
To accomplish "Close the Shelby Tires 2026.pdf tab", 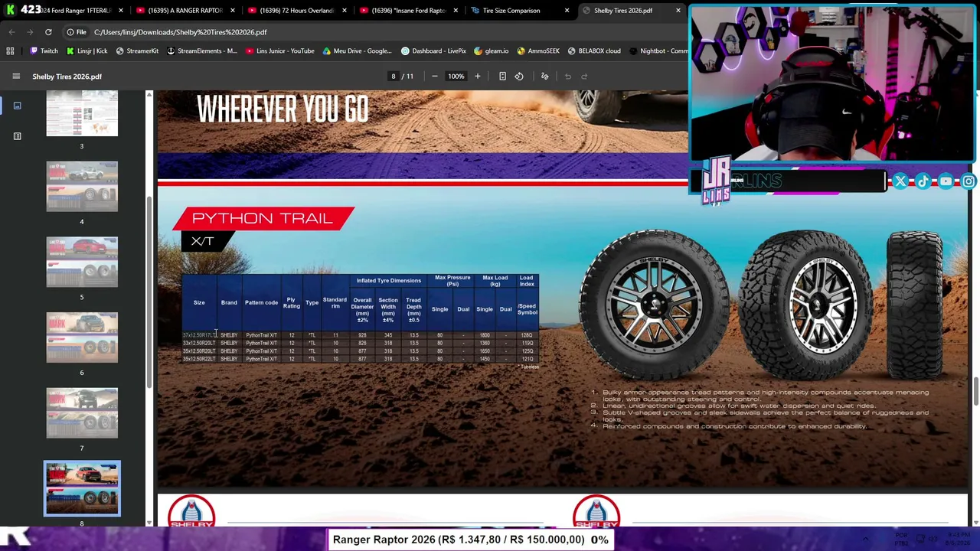I will 678,11.
